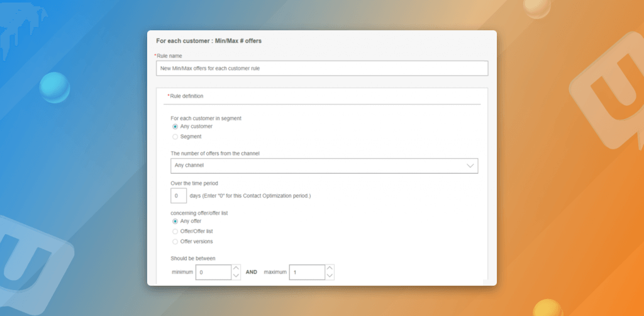Viewport: 644px width, 316px height.
Task: Increase maximum value with up arrow
Action: [x=330, y=268]
